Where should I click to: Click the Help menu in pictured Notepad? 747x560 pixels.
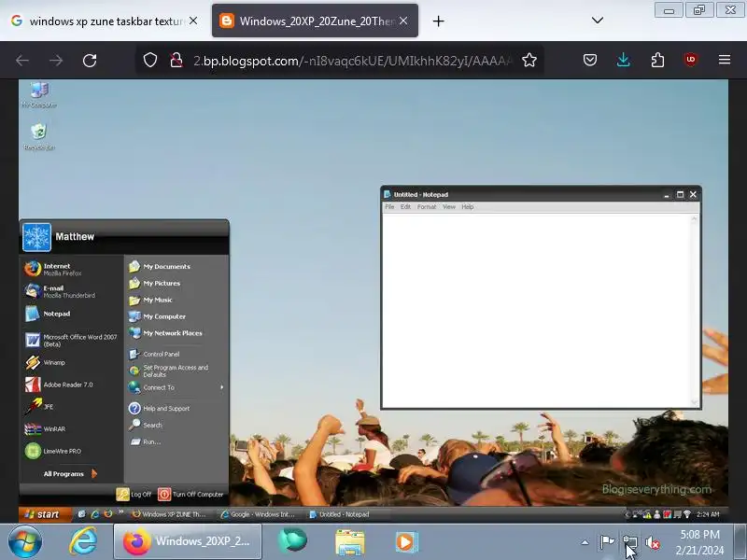pos(468,207)
